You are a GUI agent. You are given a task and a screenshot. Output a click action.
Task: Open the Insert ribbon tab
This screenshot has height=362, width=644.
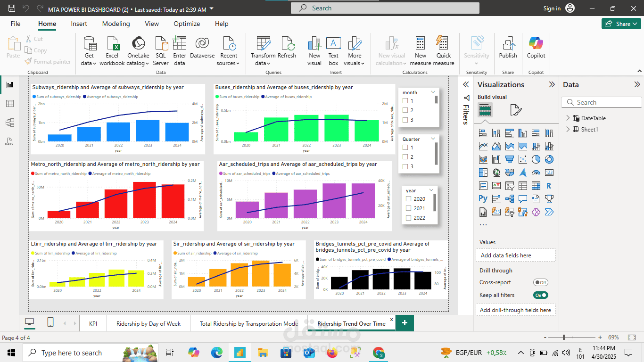click(79, 24)
